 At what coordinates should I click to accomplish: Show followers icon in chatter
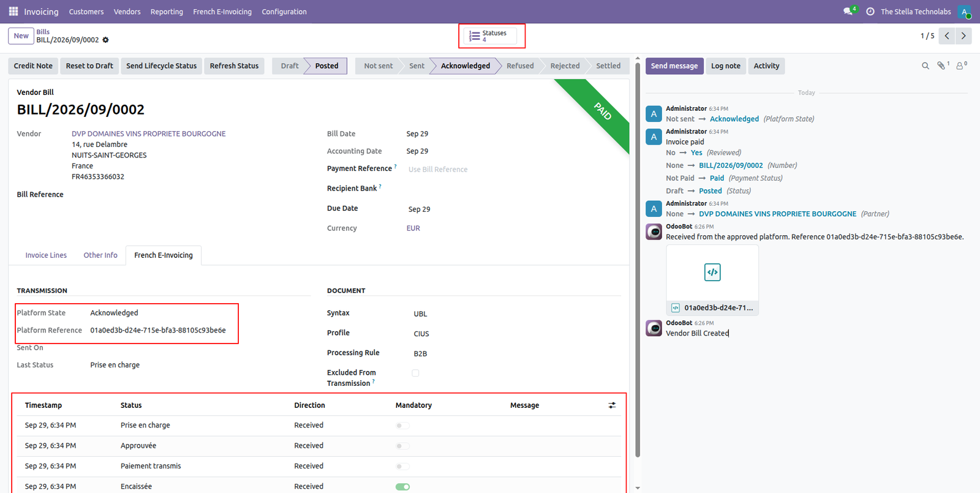[961, 65]
